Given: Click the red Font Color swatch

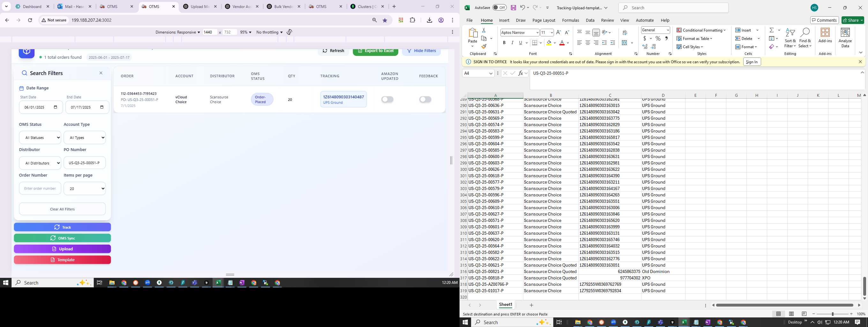Looking at the screenshot, I should 562,43.
